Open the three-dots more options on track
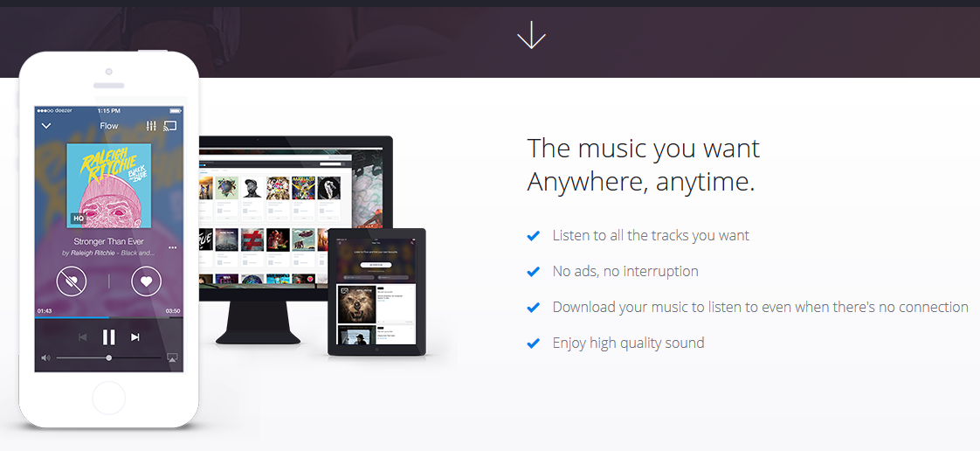This screenshot has width=980, height=451. pos(172,247)
